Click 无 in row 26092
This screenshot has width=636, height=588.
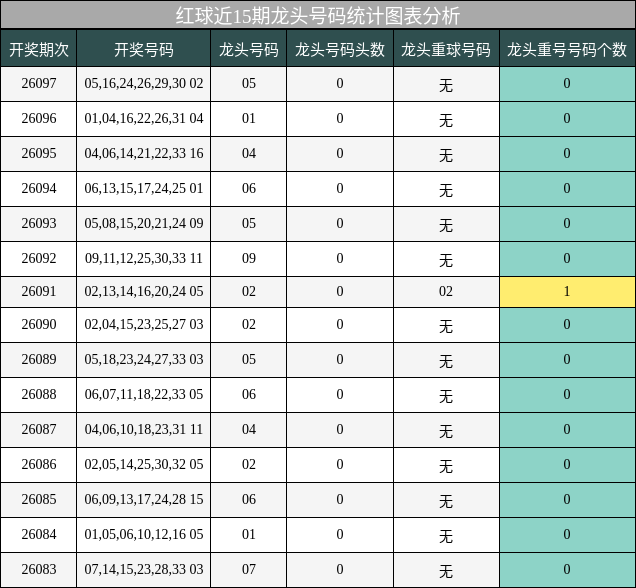click(x=446, y=260)
